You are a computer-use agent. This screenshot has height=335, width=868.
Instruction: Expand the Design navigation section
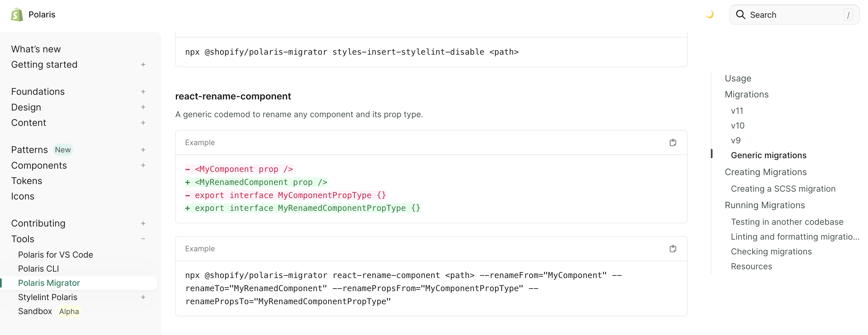click(x=143, y=107)
